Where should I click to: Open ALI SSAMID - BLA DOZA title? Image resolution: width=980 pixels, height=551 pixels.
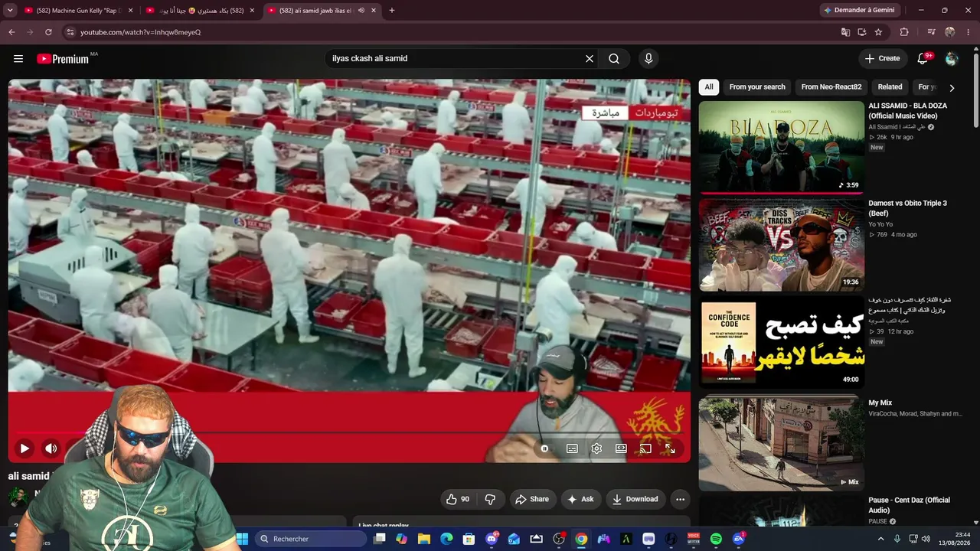907,111
